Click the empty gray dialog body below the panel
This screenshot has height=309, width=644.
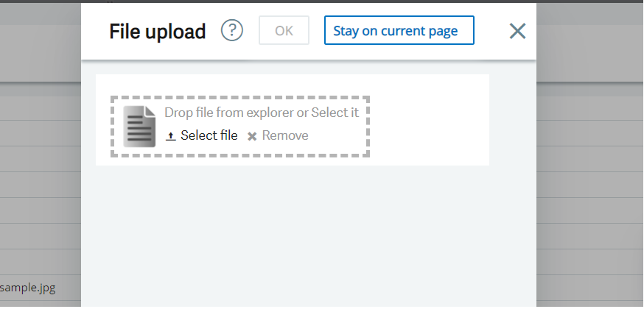[x=309, y=235]
